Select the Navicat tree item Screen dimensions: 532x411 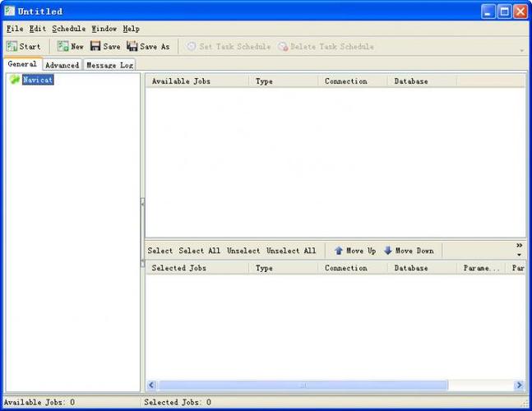point(38,80)
